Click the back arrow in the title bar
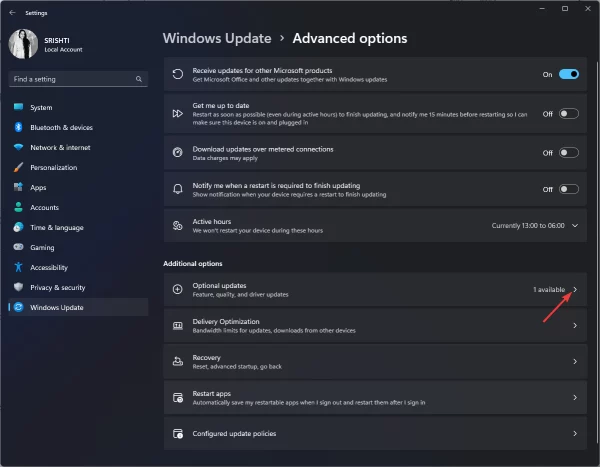Image resolution: width=600 pixels, height=467 pixels. click(x=12, y=13)
